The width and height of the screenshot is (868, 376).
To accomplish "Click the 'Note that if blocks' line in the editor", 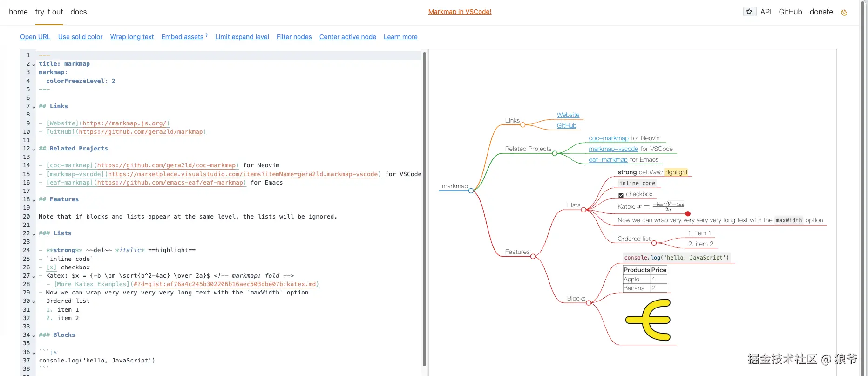I will [188, 217].
